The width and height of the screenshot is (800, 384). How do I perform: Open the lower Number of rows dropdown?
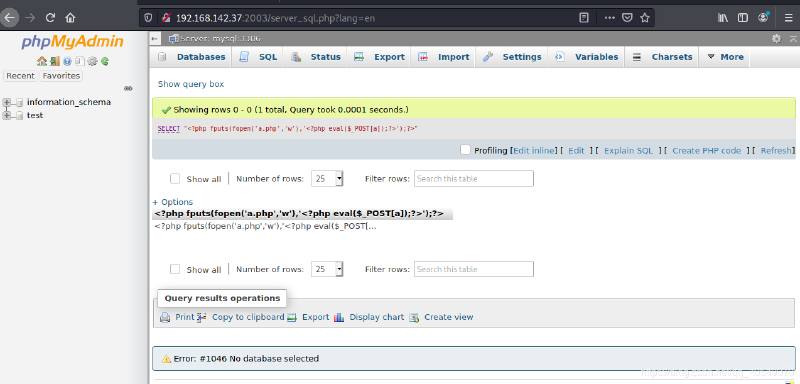pos(327,269)
